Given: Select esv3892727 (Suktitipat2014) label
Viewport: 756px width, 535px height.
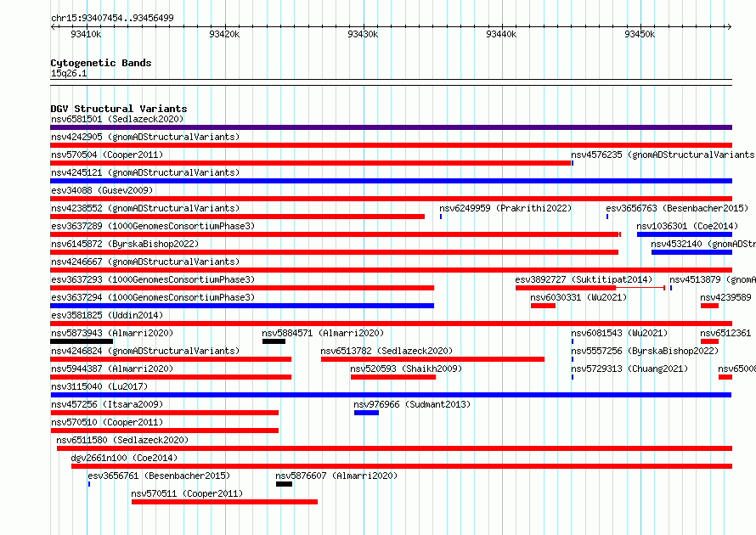Looking at the screenshot, I should (584, 279).
